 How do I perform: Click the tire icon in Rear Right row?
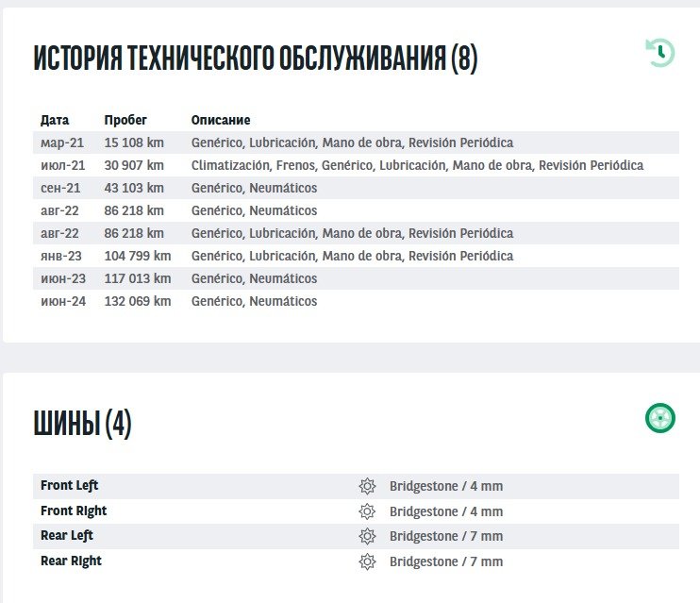click(367, 561)
